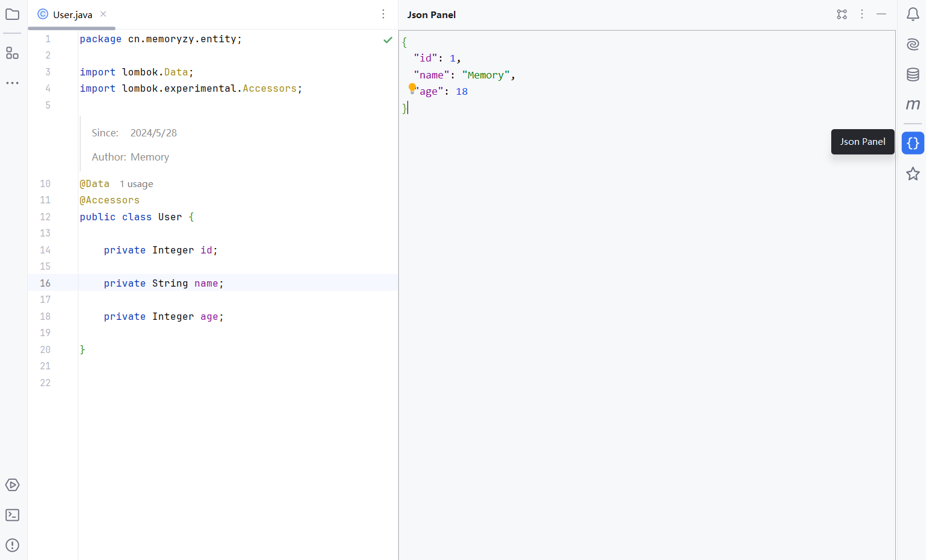The image size is (926, 560).
Task: Open the editor tab kebab menu
Action: click(x=383, y=13)
